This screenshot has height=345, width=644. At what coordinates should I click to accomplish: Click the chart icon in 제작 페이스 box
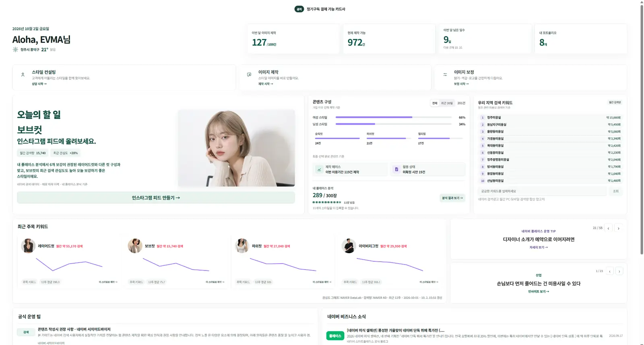319,169
